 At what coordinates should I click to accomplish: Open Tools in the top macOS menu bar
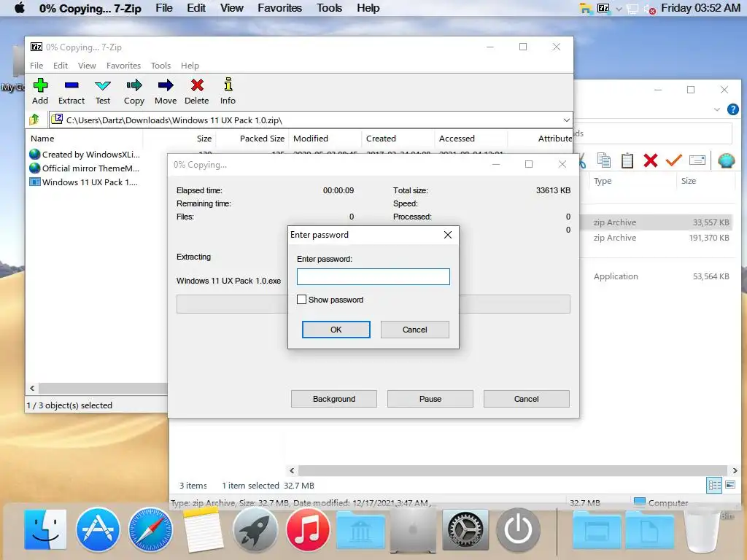[x=329, y=8]
